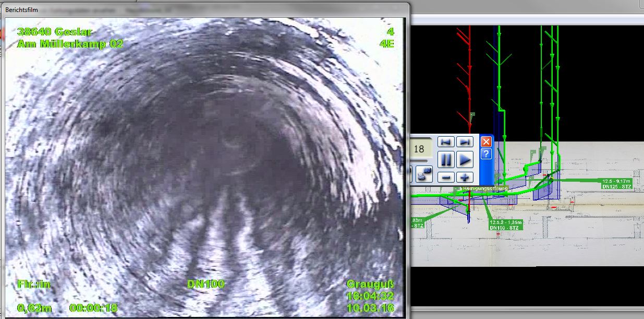Select the red vertical pipe line
The width and height of the screenshot is (644, 319).
(x=470, y=78)
